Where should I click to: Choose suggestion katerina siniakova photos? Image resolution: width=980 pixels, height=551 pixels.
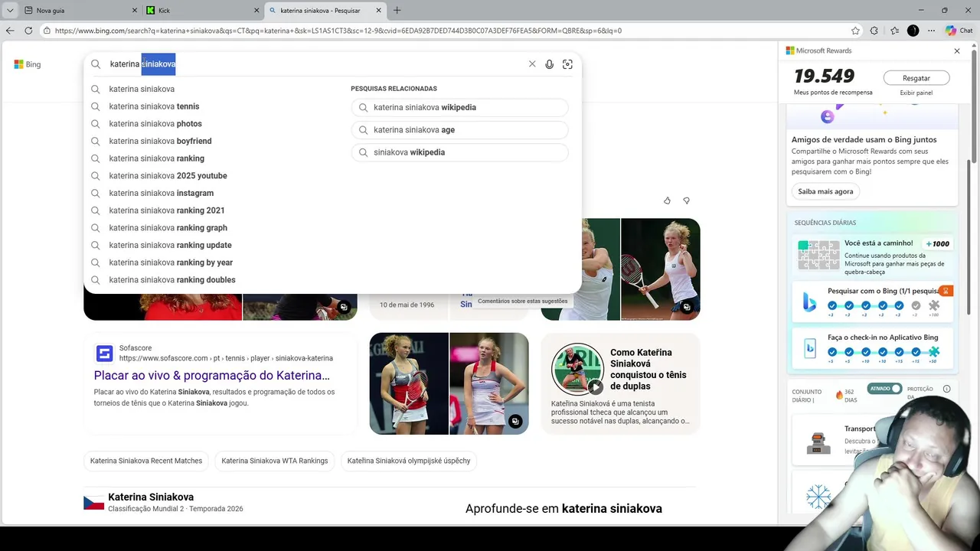coord(155,124)
